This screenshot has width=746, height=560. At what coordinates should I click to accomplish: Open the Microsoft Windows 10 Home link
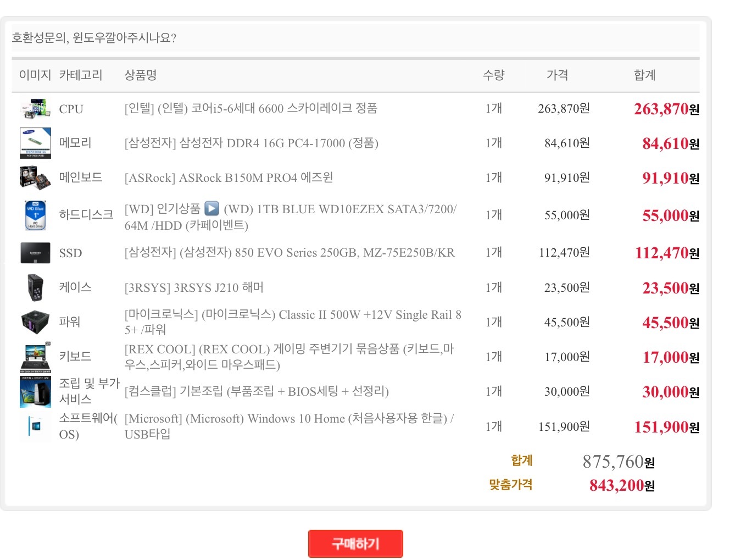290,426
